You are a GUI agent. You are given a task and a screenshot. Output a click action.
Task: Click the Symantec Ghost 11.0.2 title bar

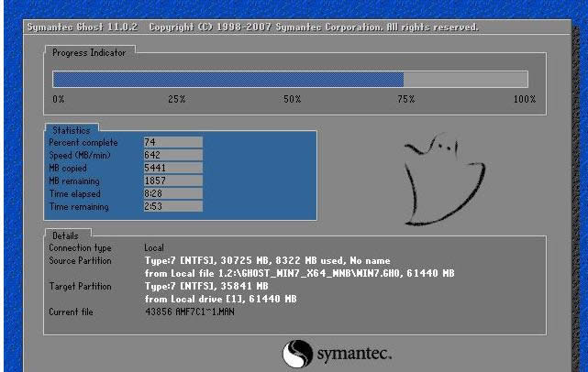click(x=297, y=27)
